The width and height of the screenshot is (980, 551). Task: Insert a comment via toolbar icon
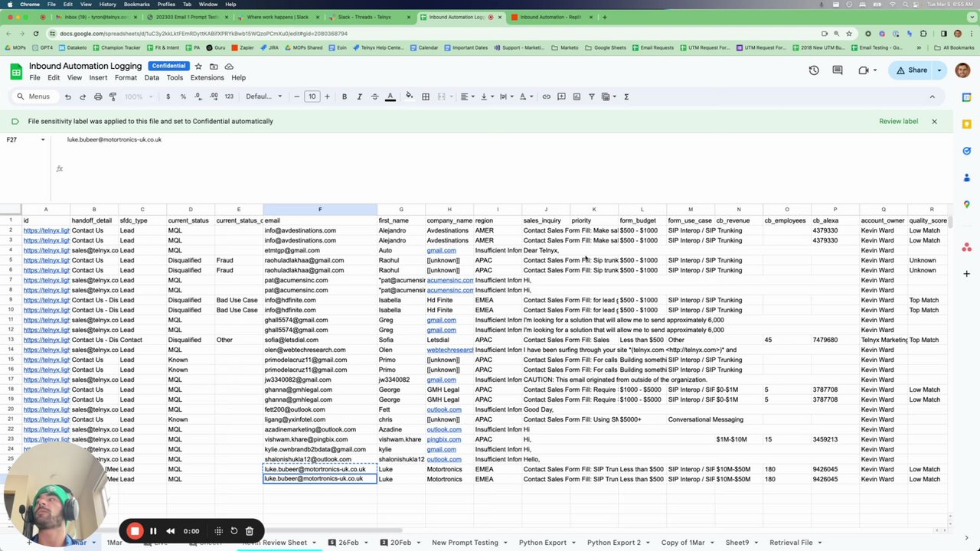[x=561, y=96]
